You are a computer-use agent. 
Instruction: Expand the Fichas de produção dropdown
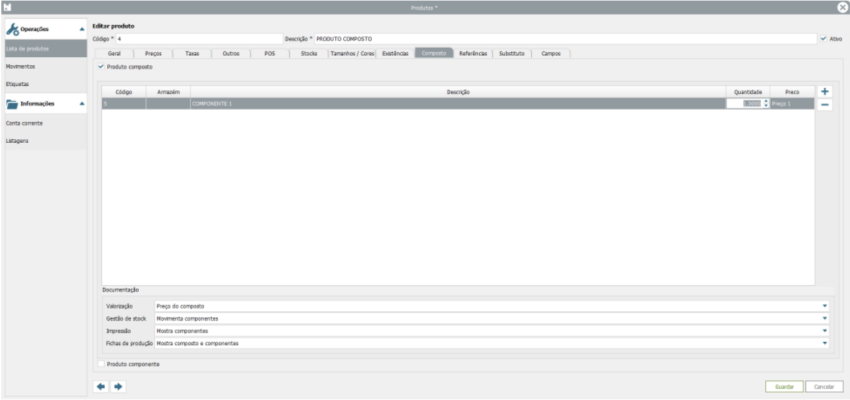825,343
